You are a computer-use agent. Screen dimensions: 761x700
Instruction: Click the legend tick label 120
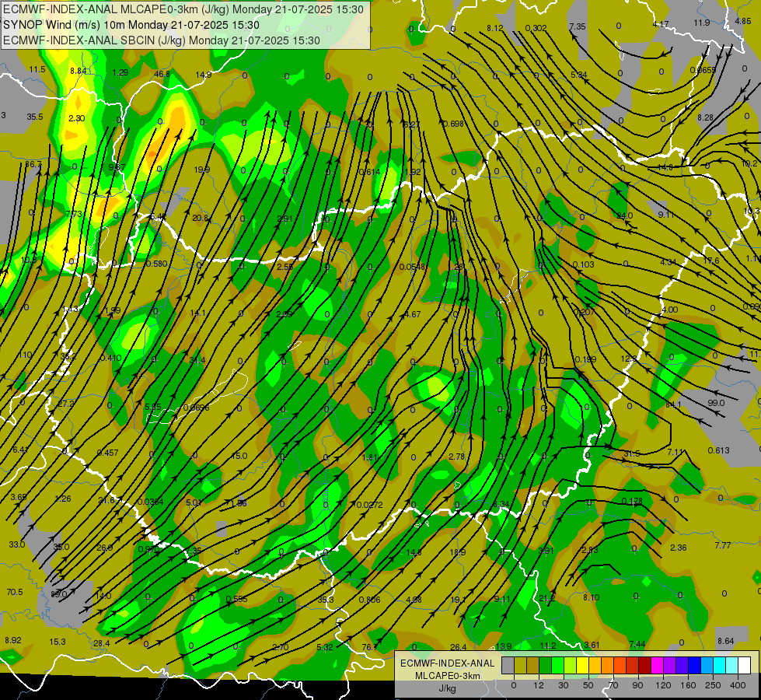click(663, 685)
